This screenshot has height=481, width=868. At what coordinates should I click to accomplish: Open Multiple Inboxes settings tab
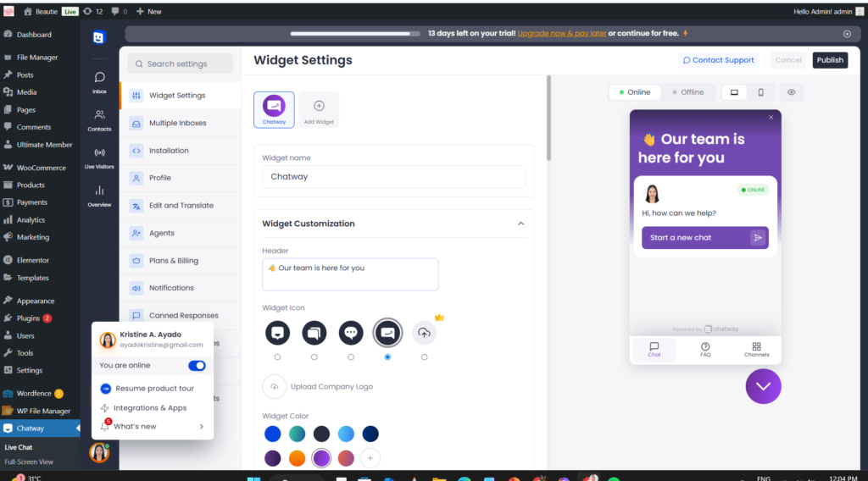tap(177, 123)
